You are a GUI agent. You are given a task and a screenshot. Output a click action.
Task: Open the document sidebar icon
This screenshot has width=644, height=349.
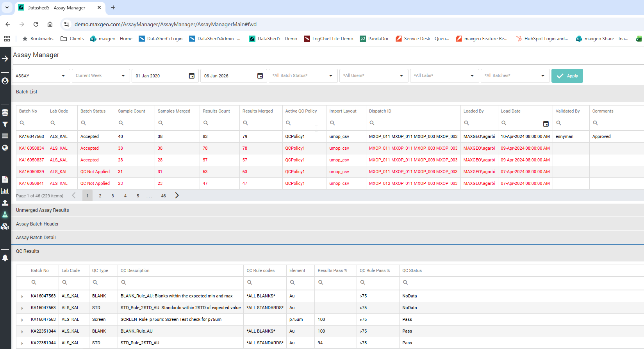(5, 179)
